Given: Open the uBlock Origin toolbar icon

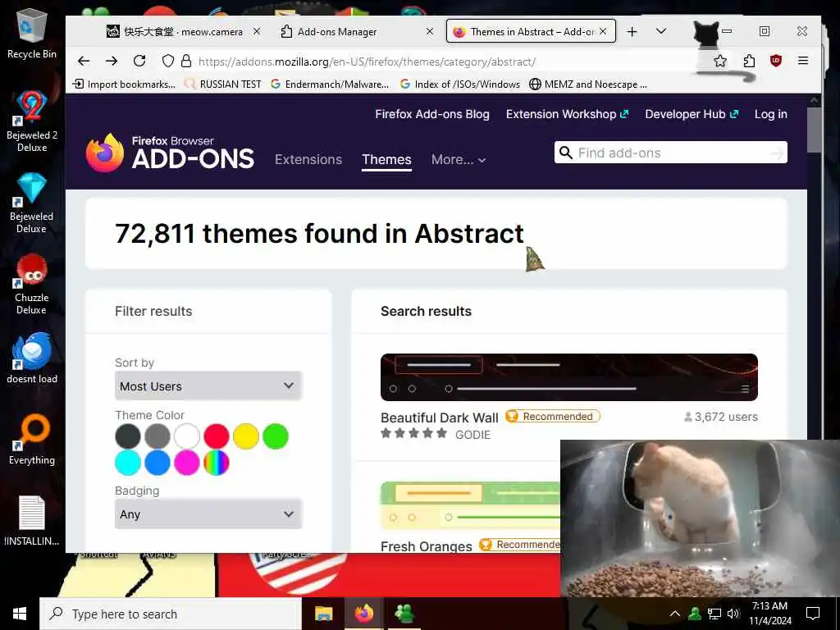Looking at the screenshot, I should (776, 61).
